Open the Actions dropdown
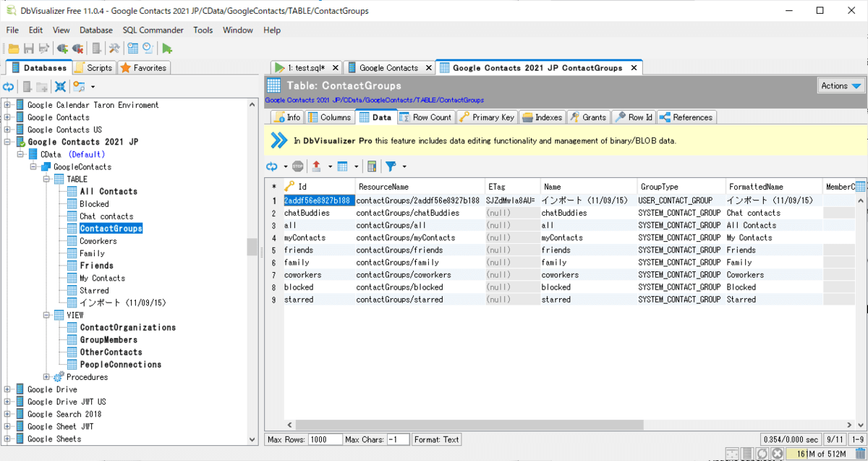This screenshot has height=461, width=868. click(841, 85)
